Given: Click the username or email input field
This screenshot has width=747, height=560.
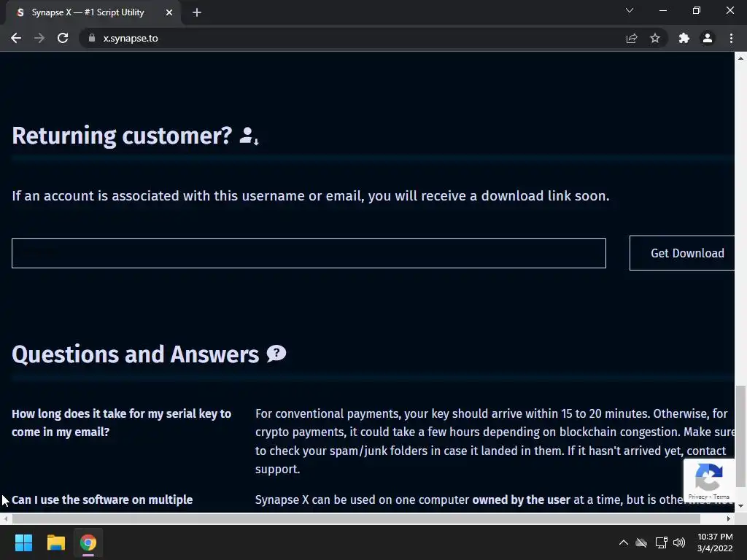Looking at the screenshot, I should point(309,253).
